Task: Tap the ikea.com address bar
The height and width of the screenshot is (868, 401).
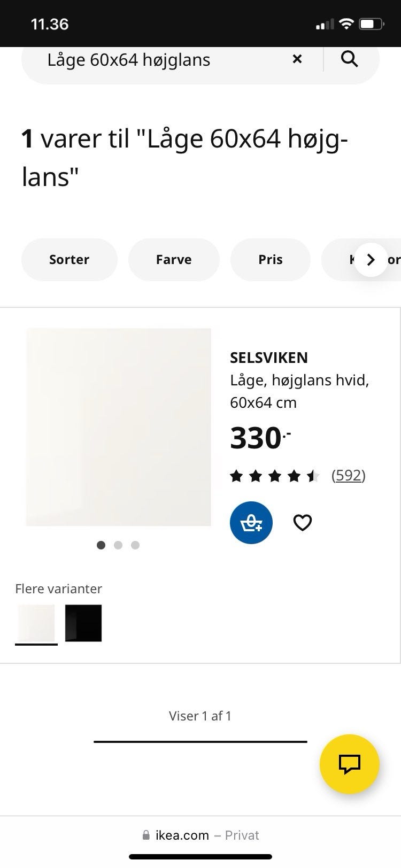Action: click(200, 835)
